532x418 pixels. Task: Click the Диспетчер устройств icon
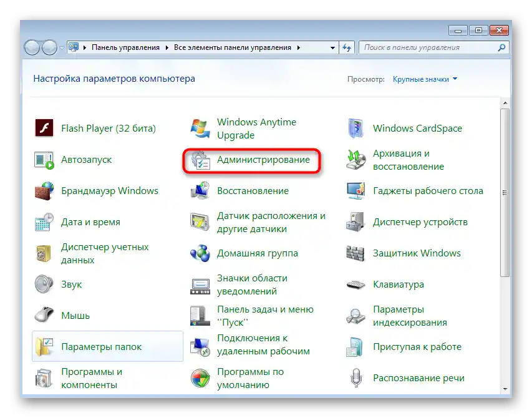(355, 222)
